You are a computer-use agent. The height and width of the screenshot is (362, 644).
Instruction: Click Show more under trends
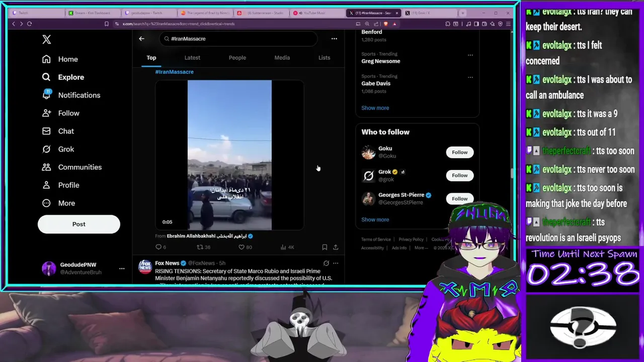tap(375, 108)
